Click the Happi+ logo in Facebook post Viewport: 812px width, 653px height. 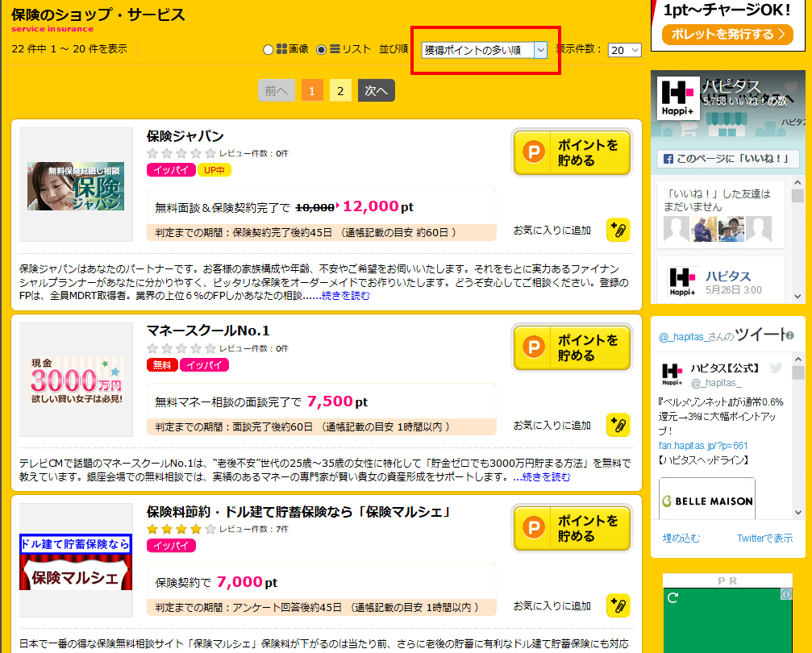[682, 281]
